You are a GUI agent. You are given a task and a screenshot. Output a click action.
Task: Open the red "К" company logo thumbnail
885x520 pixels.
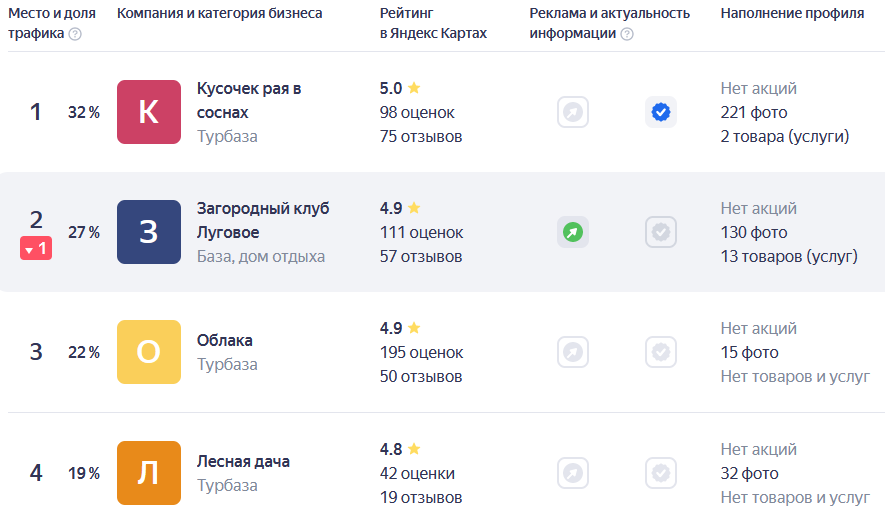click(x=149, y=112)
